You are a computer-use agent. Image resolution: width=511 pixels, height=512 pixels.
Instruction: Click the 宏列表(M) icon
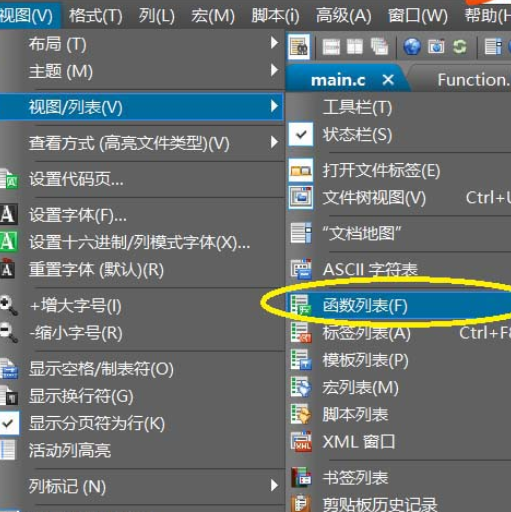(301, 387)
